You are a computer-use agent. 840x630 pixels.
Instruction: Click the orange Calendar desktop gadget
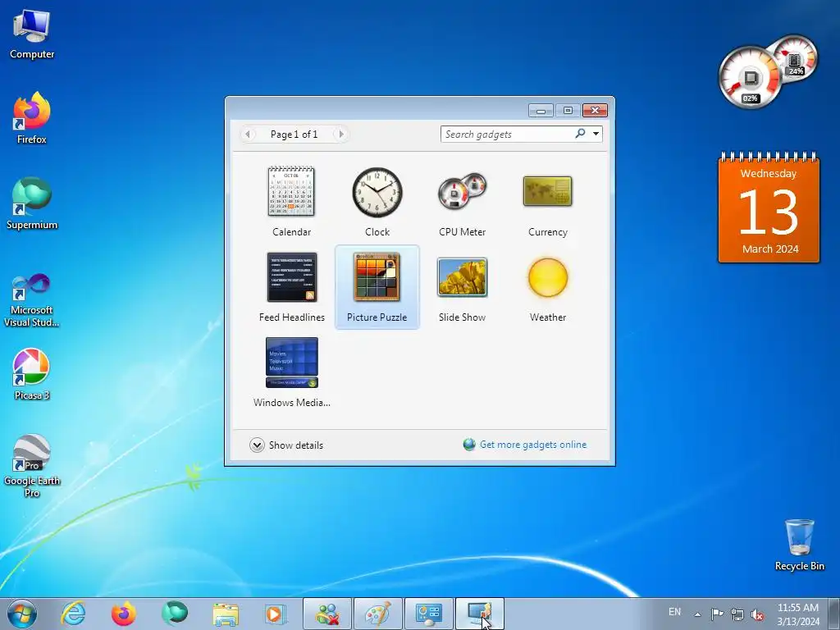pyautogui.click(x=769, y=208)
